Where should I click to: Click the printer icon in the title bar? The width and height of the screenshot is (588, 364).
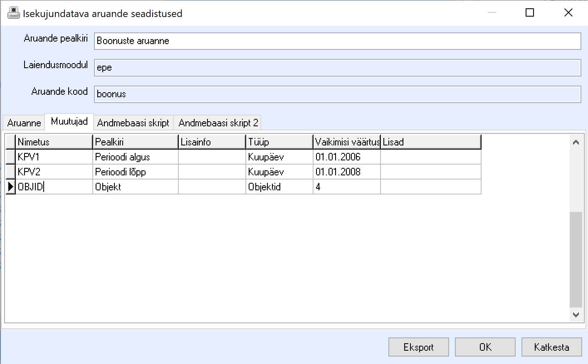point(14,13)
